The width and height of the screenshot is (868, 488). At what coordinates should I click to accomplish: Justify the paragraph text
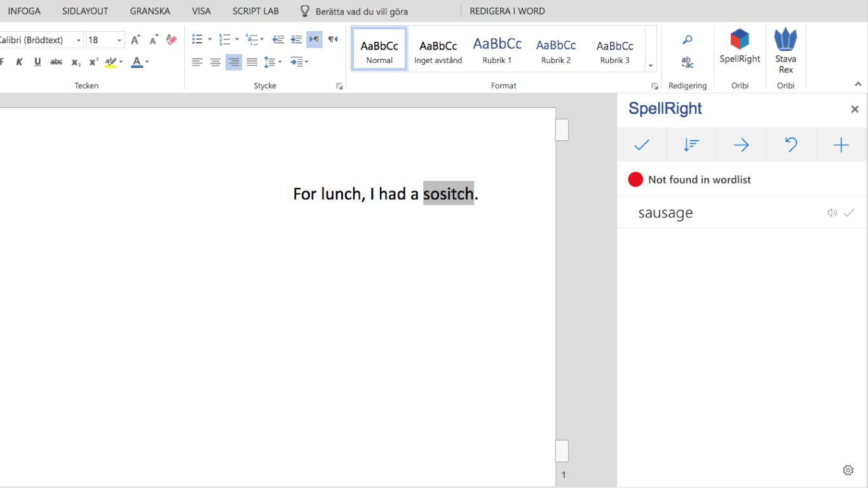click(x=252, y=62)
